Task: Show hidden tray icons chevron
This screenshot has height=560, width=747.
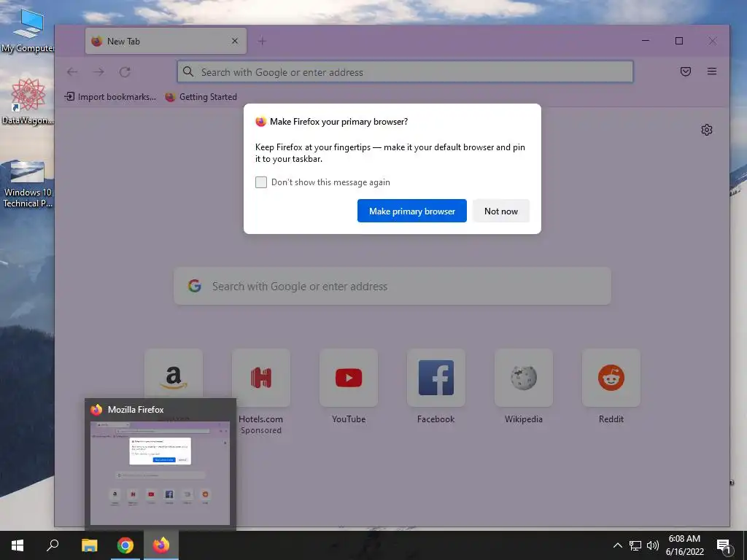Action: tap(617, 545)
